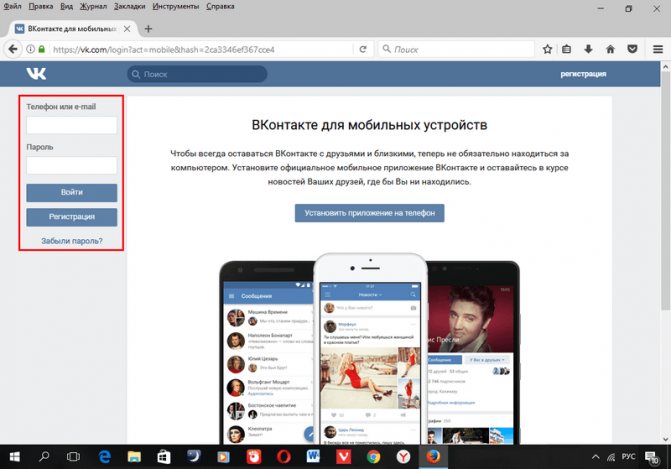Image resolution: width=671 pixels, height=469 pixels.
Task: Go to the Firefox home page icon
Action: tap(610, 49)
